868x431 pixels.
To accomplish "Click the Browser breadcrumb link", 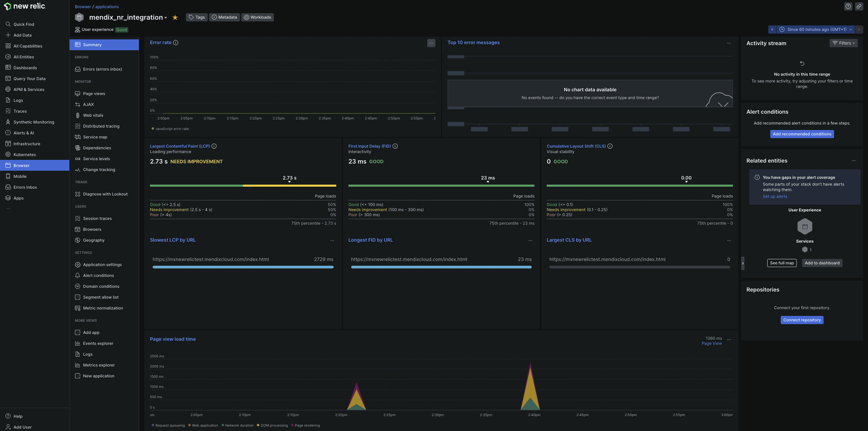I will [83, 7].
